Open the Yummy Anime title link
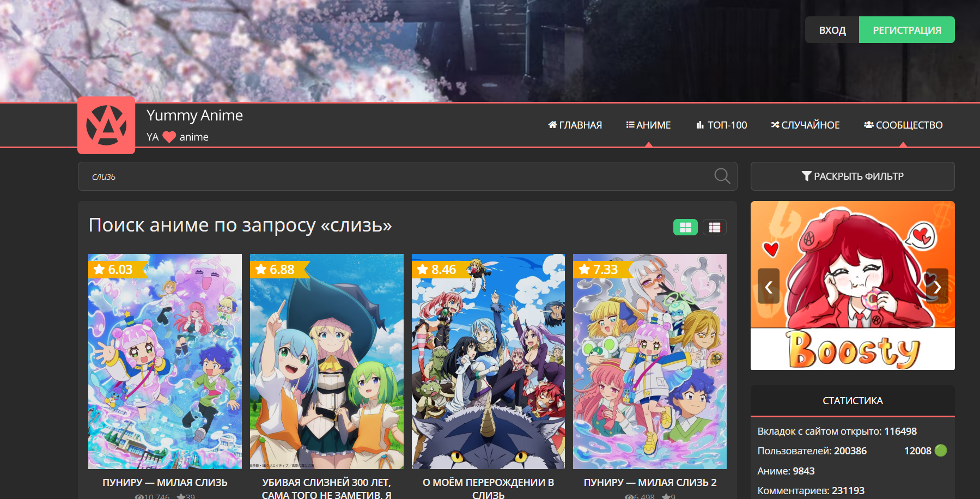The image size is (980, 499). coord(194,115)
